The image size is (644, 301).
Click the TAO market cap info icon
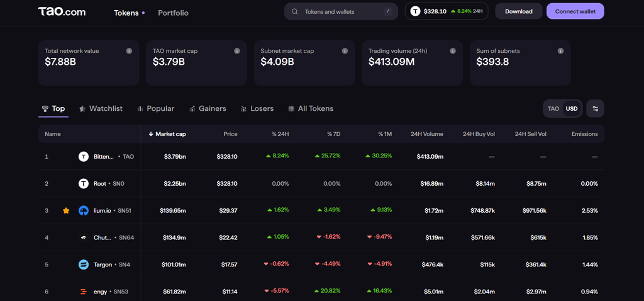(237, 51)
